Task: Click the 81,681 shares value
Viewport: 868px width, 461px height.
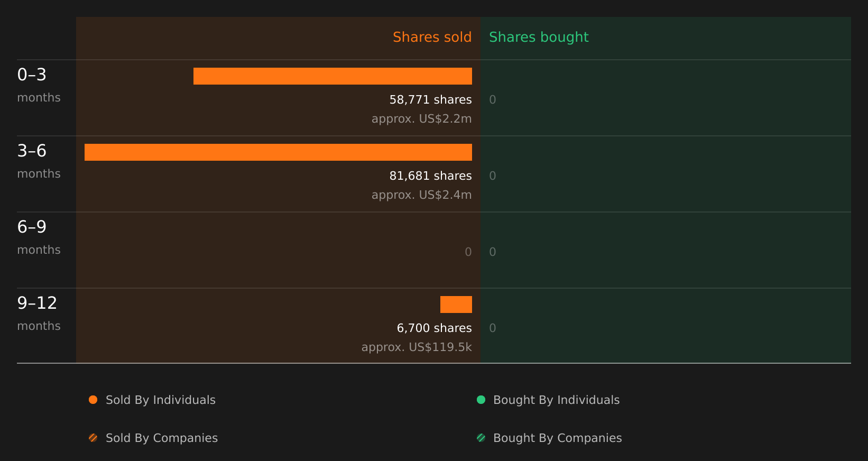Action: (430, 176)
